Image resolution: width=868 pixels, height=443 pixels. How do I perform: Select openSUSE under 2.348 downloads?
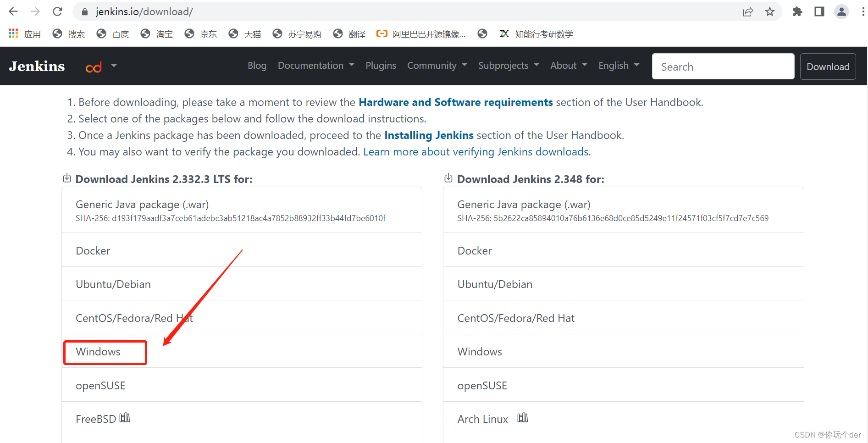(624, 385)
